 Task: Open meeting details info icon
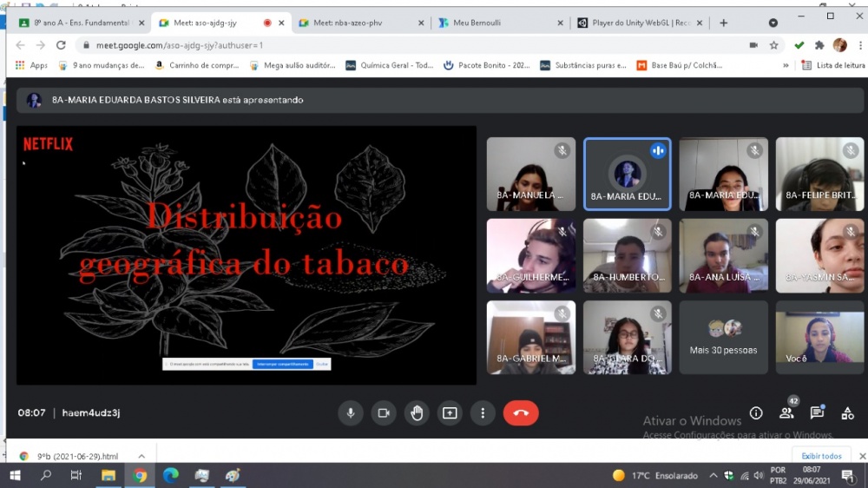[x=756, y=413]
